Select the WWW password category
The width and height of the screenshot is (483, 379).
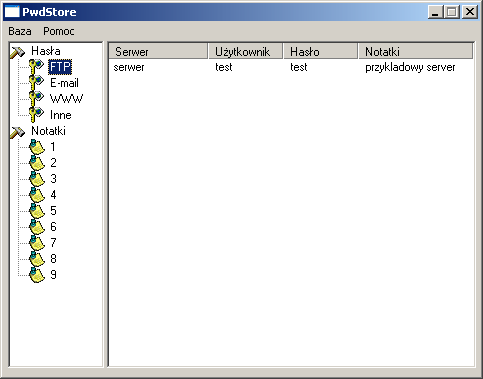point(66,99)
